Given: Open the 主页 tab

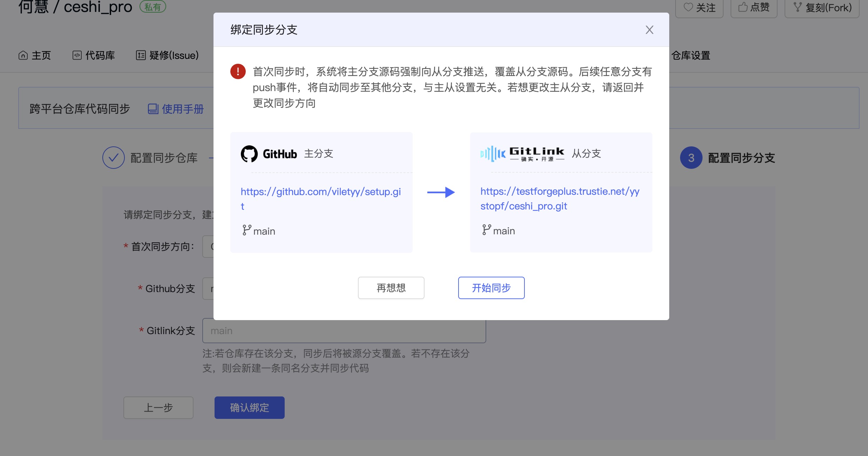Looking at the screenshot, I should click(35, 55).
